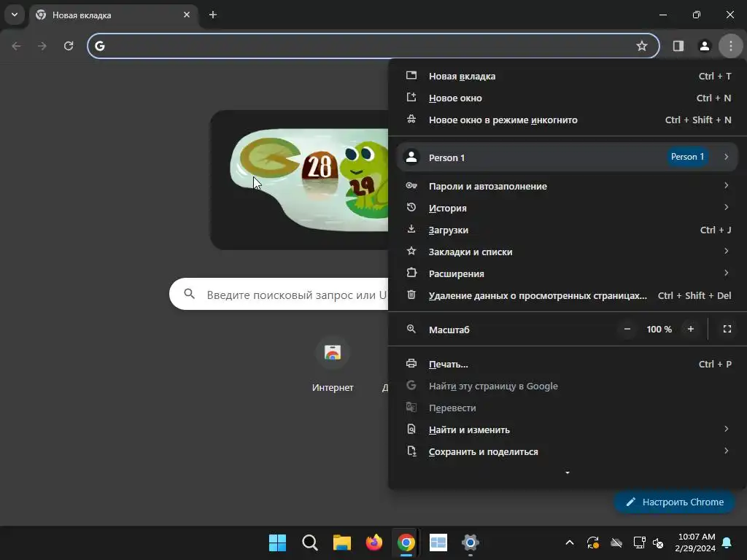Screen dimensions: 747x560
Task: Click the menu scroll-down arrow at bottom
Action: (x=567, y=472)
